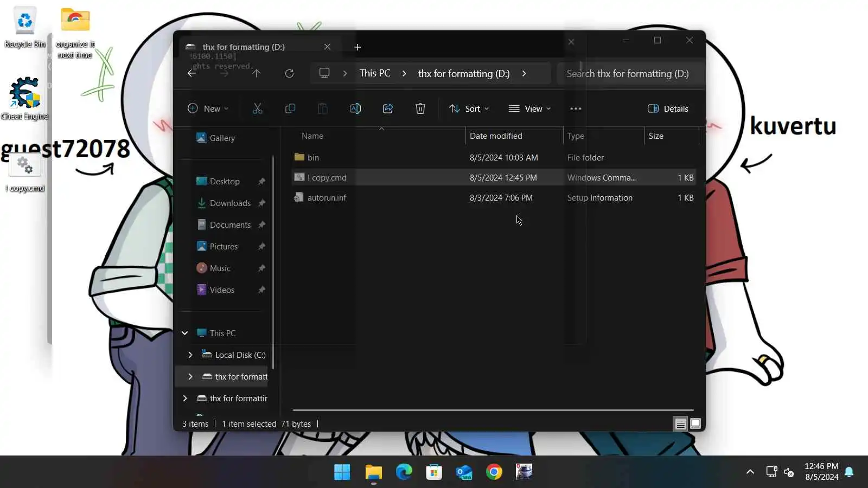Select Local Disk (C:) in the tree

[234, 355]
